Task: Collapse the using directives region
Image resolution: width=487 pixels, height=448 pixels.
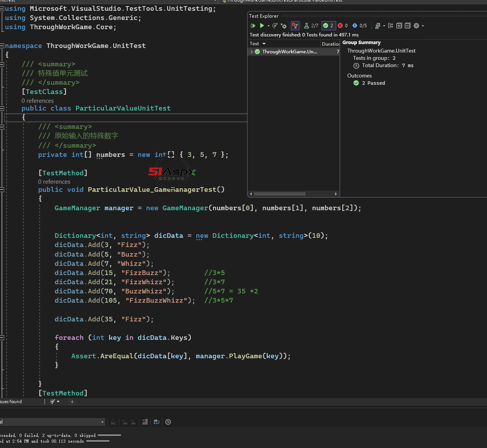Action: pyautogui.click(x=2, y=8)
